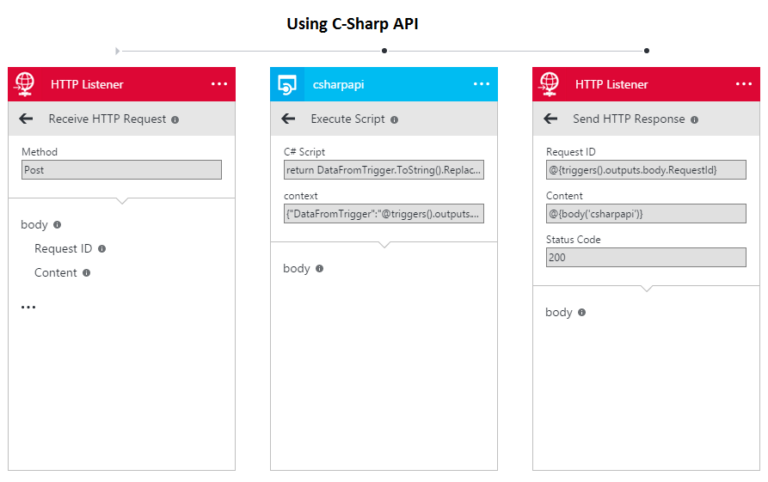
Task: Go back from Send HTTP Response
Action: pyautogui.click(x=551, y=119)
